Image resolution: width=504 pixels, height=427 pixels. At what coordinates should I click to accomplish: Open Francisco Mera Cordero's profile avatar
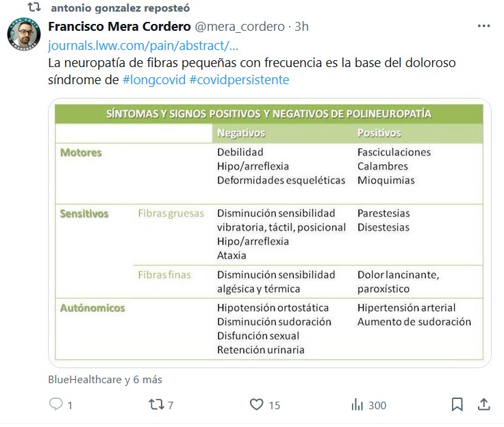(24, 34)
